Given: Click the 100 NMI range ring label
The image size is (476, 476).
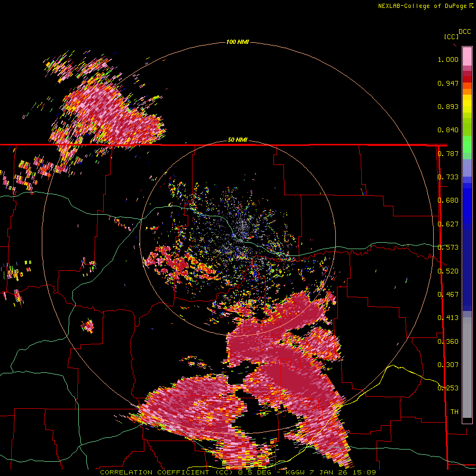Looking at the screenshot, I should (237, 42).
